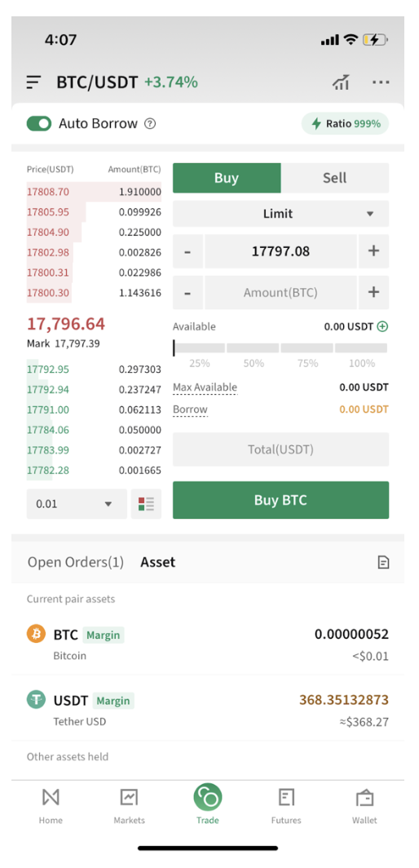Open the order history document icon
The height and width of the screenshot is (868, 419).
point(383,562)
